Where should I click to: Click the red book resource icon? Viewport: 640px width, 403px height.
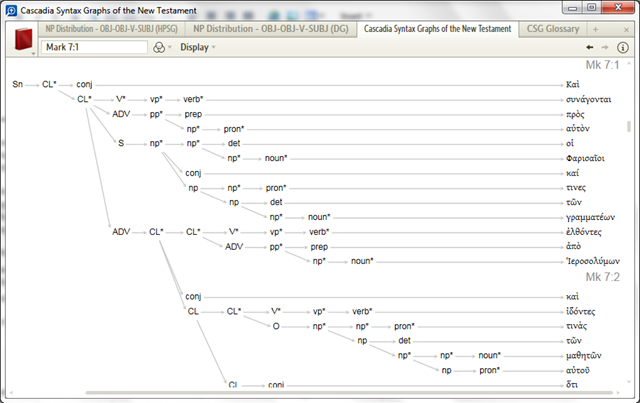pos(22,42)
